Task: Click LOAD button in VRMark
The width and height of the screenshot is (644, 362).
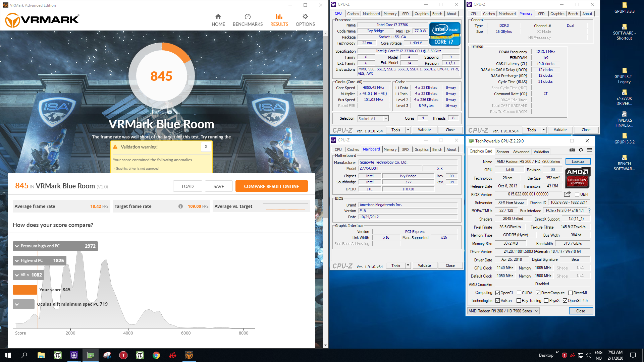Action: (187, 186)
